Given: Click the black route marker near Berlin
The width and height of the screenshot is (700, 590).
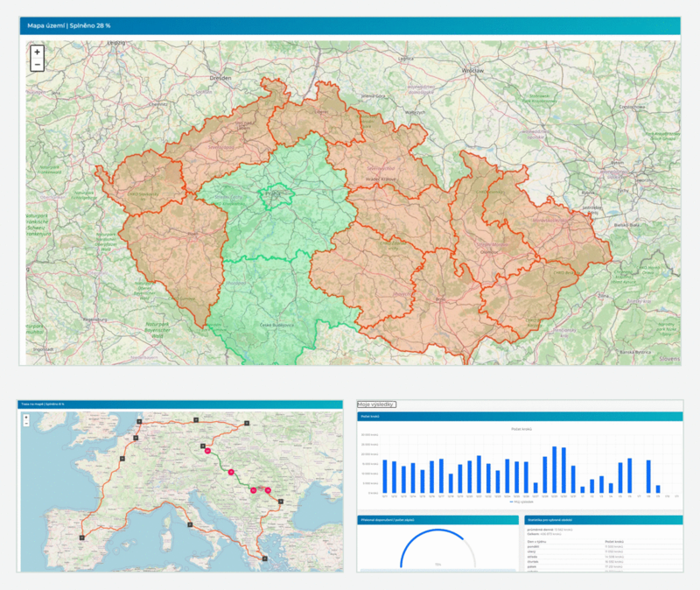Looking at the screenshot, I should point(195,420).
